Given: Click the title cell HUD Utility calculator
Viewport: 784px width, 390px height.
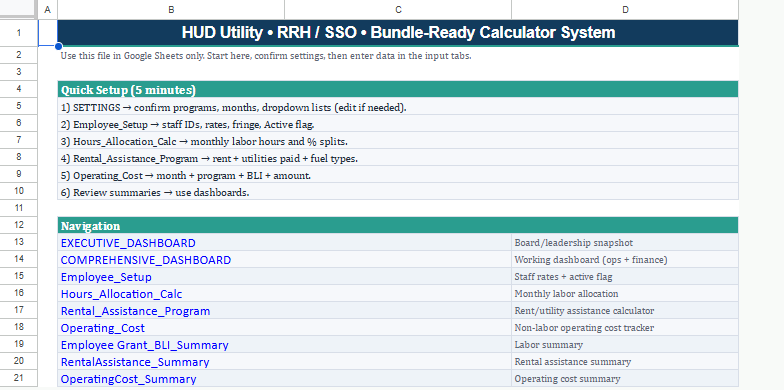Looking at the screenshot, I should pyautogui.click(x=398, y=33).
